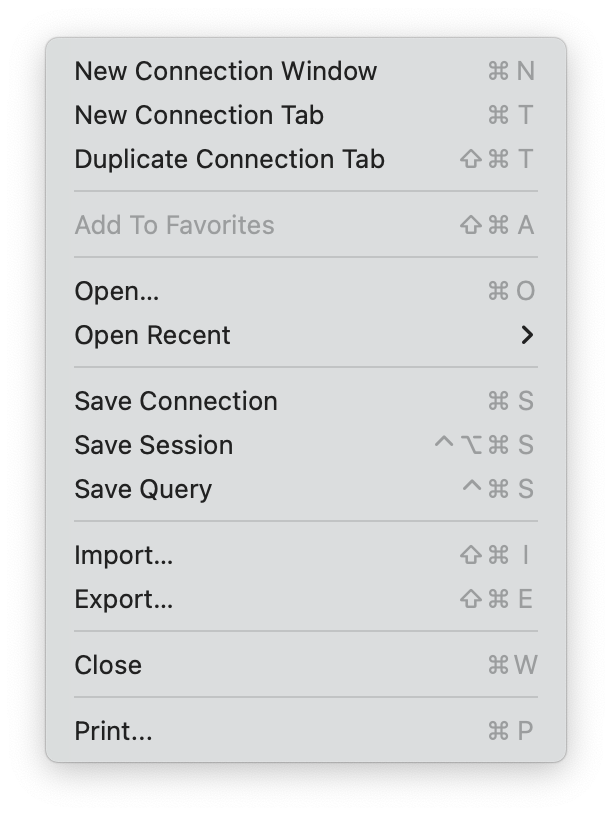
Task: Click the ⇧⌘T shortcut next to Duplicate
Action: pyautogui.click(x=498, y=159)
